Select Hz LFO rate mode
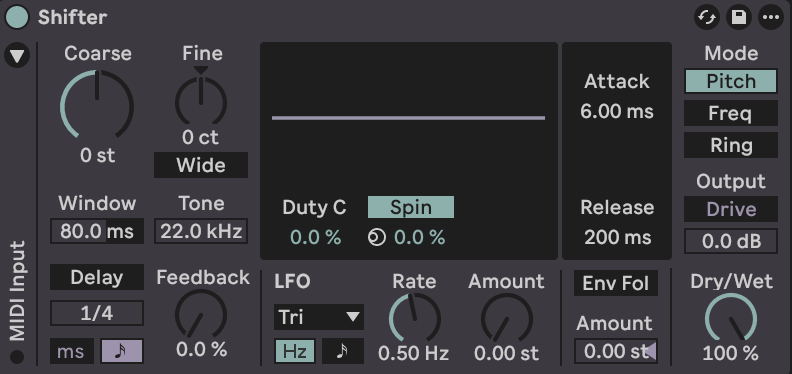Image resolution: width=792 pixels, height=374 pixels. click(295, 351)
